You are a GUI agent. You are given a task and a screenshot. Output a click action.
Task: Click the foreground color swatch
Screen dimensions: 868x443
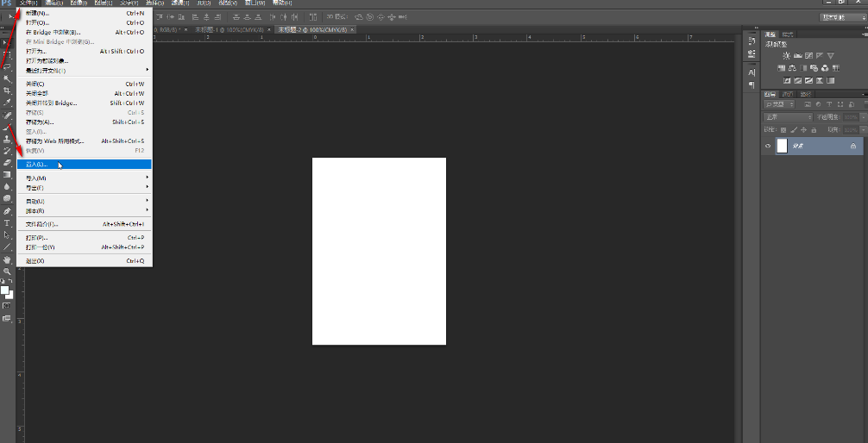pos(5,290)
